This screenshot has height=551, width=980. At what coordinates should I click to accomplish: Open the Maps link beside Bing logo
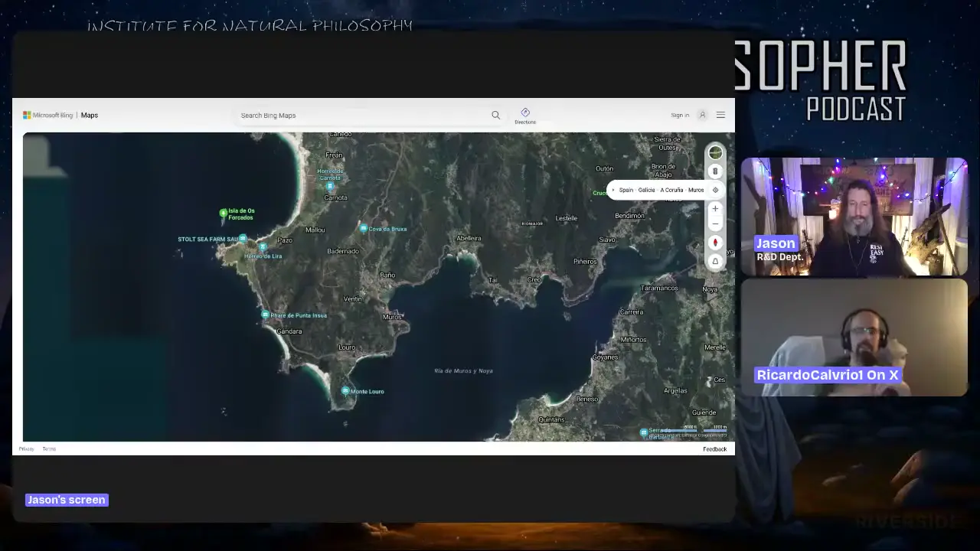90,116
